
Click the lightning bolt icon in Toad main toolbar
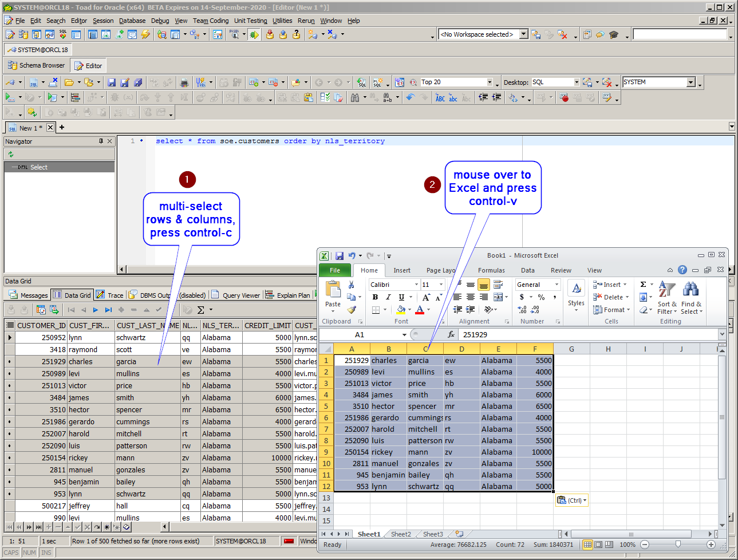pos(145,35)
